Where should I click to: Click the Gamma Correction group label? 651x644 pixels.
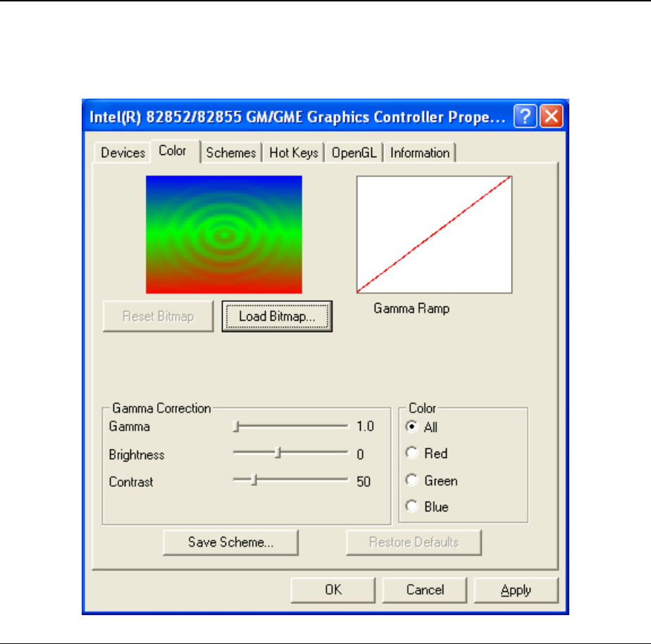tap(161, 408)
